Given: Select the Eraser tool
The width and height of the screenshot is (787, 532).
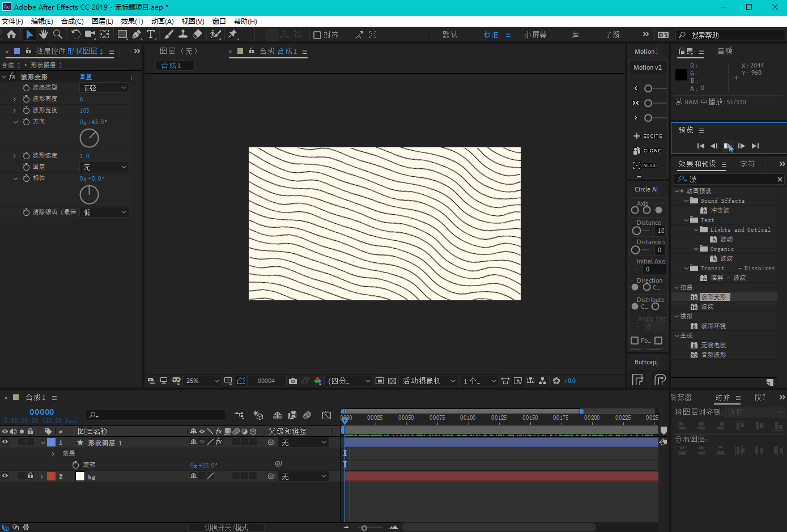Looking at the screenshot, I should (197, 35).
